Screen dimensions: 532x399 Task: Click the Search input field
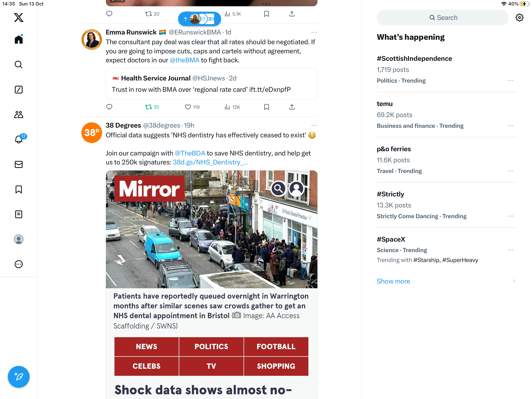click(443, 18)
